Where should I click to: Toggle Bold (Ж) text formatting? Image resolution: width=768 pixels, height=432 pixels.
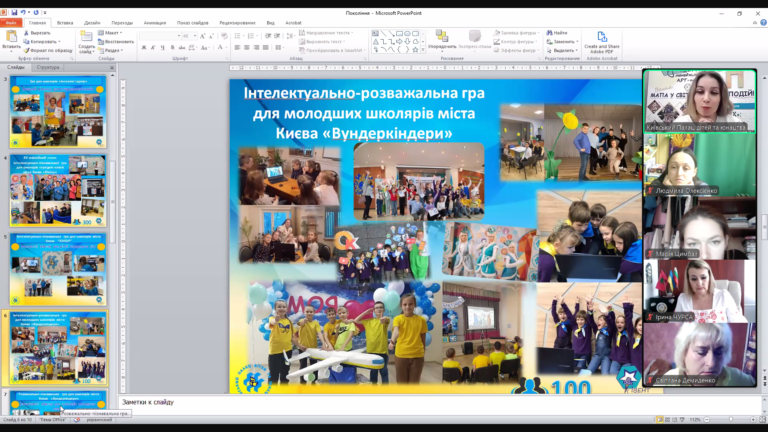(143, 48)
